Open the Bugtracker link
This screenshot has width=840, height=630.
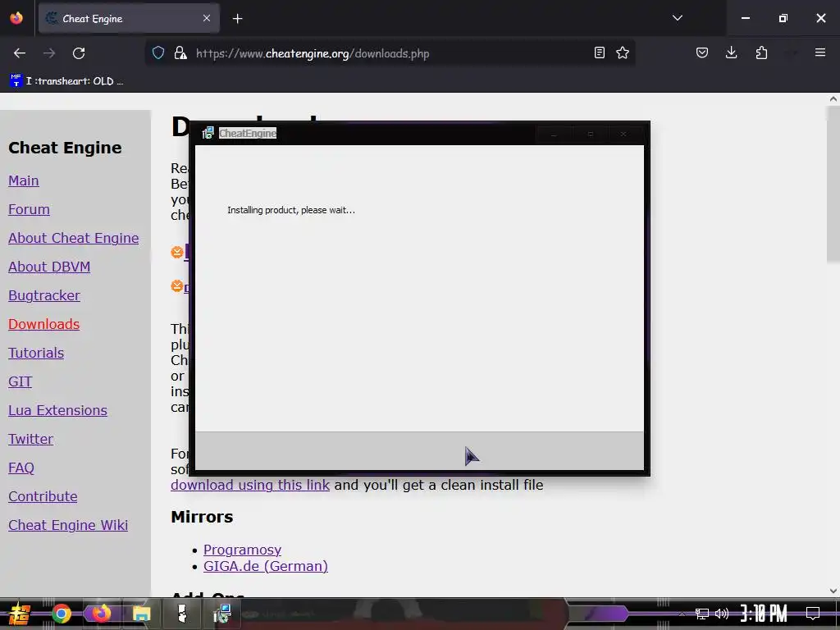pos(44,295)
